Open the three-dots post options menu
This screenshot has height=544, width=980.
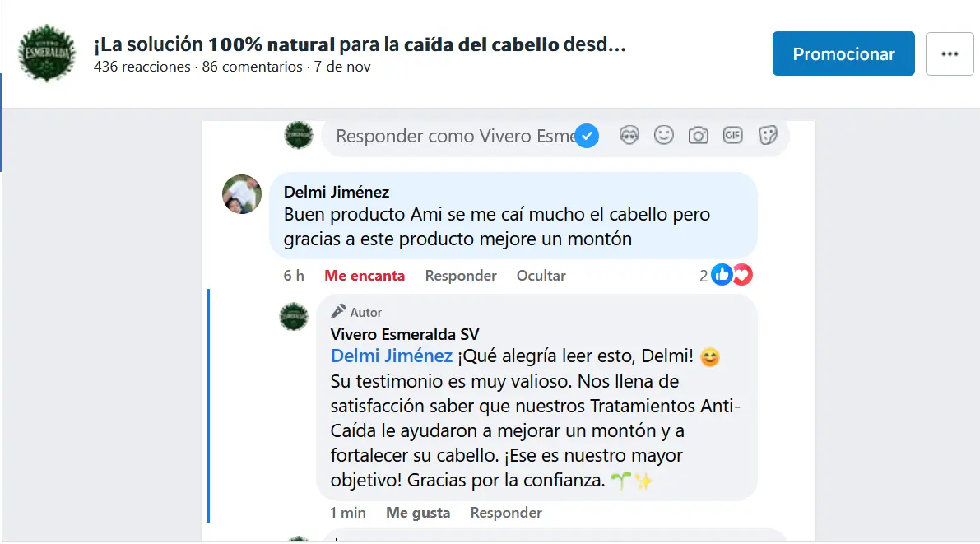tap(950, 53)
